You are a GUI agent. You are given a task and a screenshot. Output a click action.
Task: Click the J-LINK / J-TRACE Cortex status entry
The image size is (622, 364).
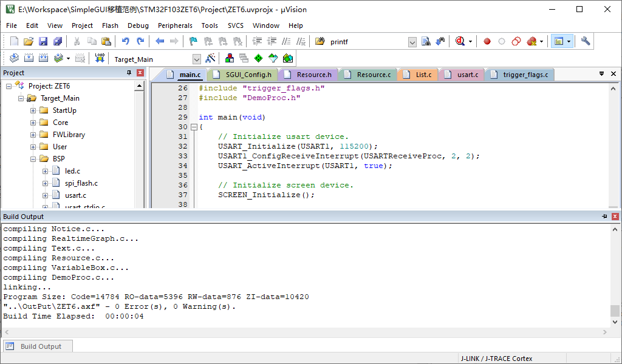(x=496, y=359)
